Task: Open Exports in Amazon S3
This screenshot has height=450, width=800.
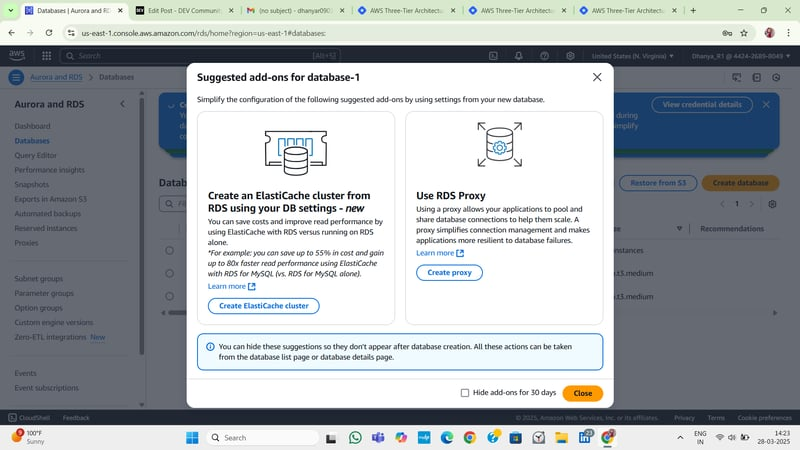Action: click(51, 199)
